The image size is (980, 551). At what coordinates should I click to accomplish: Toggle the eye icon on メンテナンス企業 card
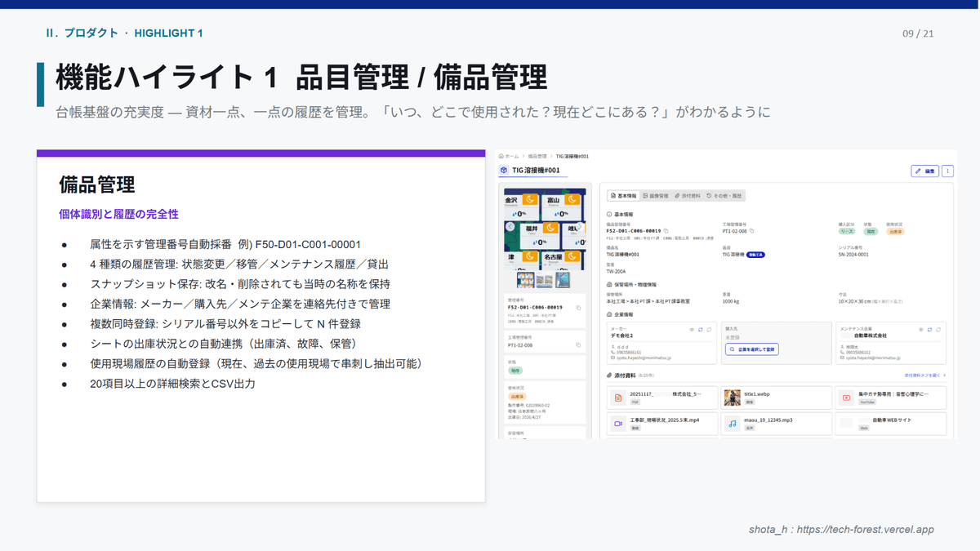pos(923,329)
